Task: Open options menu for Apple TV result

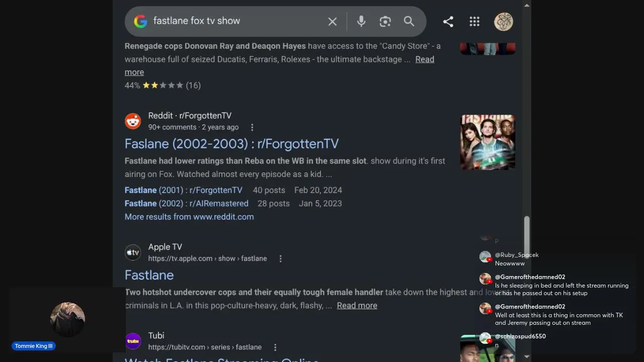Action: click(280, 258)
